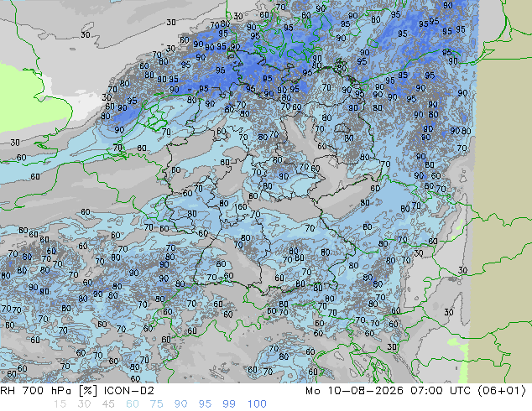Select the 90 value in color legend
Viewport: 532px width, 411px height.
(181, 404)
